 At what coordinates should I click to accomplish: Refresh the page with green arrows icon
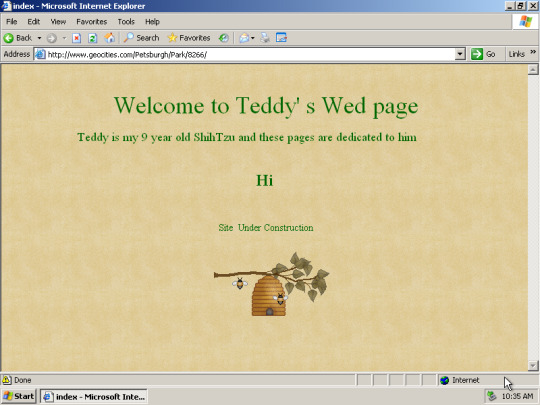tap(92, 38)
